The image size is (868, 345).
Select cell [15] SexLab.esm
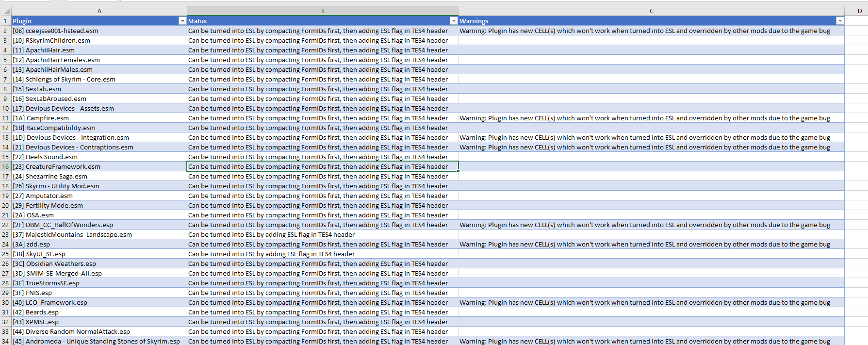click(99, 89)
